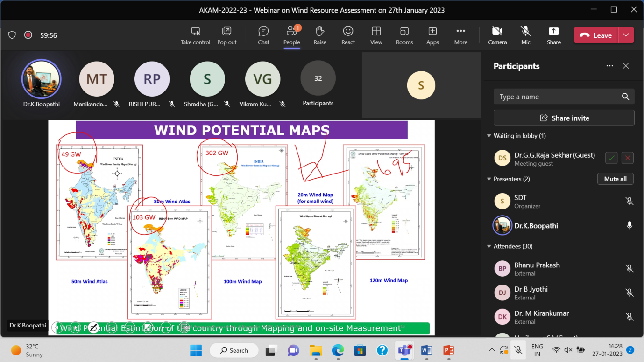Click Take control of shared screen
Image resolution: width=644 pixels, height=362 pixels.
(195, 35)
